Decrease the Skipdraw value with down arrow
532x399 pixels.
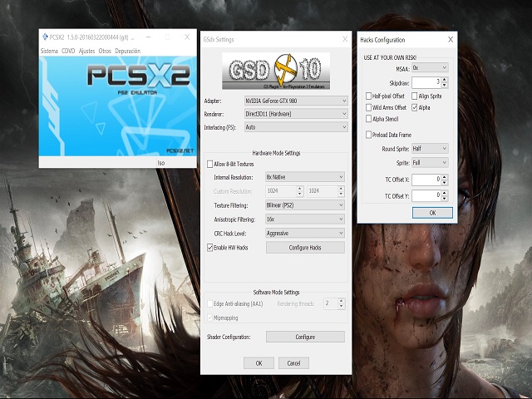click(445, 85)
